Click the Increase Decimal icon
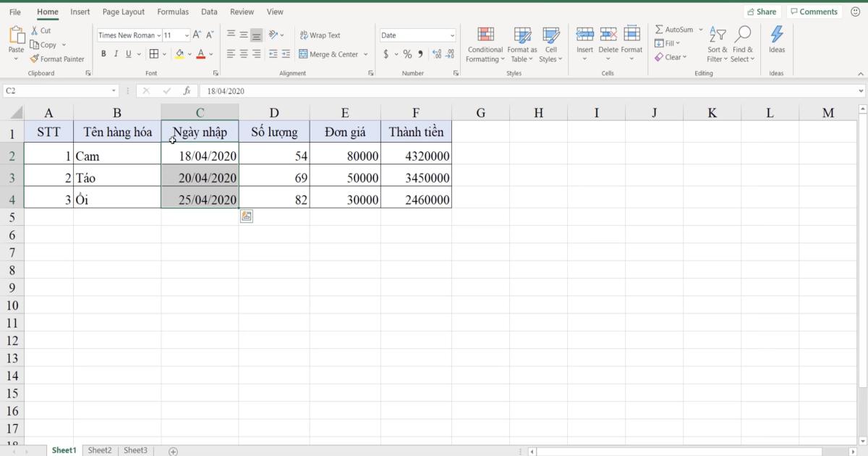This screenshot has width=868, height=456. [x=435, y=54]
